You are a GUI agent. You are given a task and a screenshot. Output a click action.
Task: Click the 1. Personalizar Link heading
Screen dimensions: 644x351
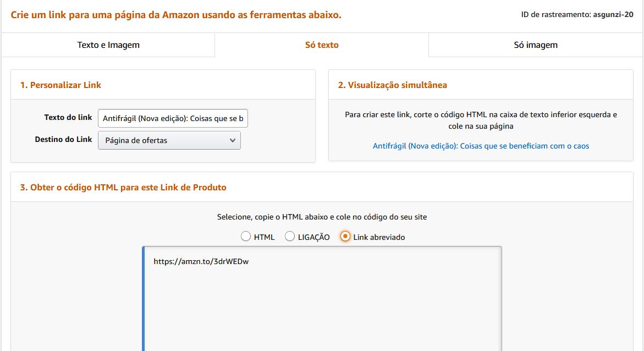click(60, 85)
